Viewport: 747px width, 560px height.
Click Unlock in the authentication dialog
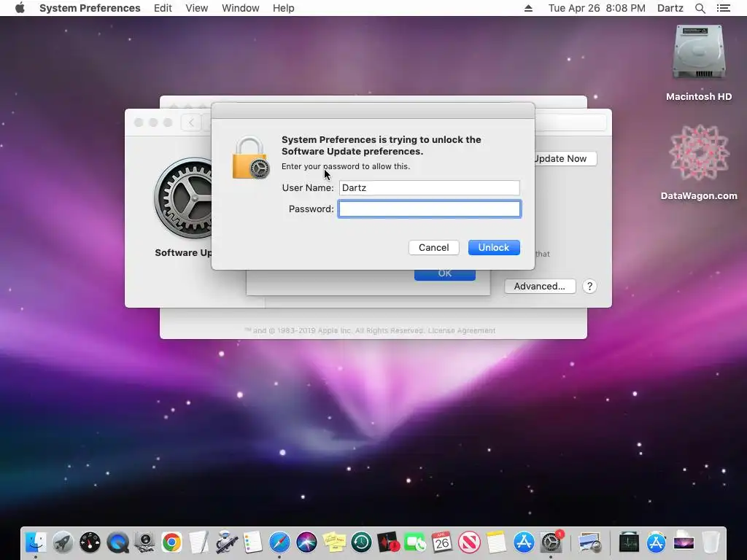point(494,248)
